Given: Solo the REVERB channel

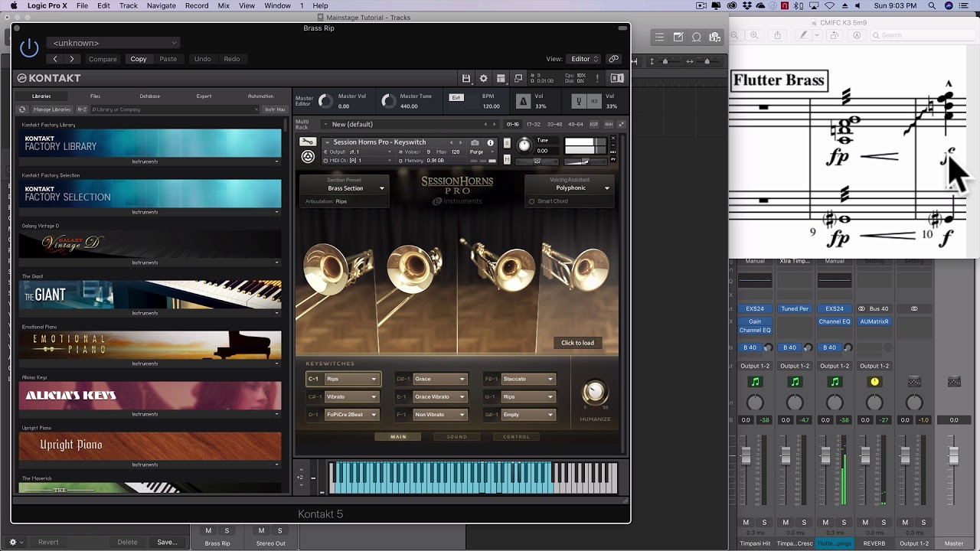Looking at the screenshot, I should [884, 523].
